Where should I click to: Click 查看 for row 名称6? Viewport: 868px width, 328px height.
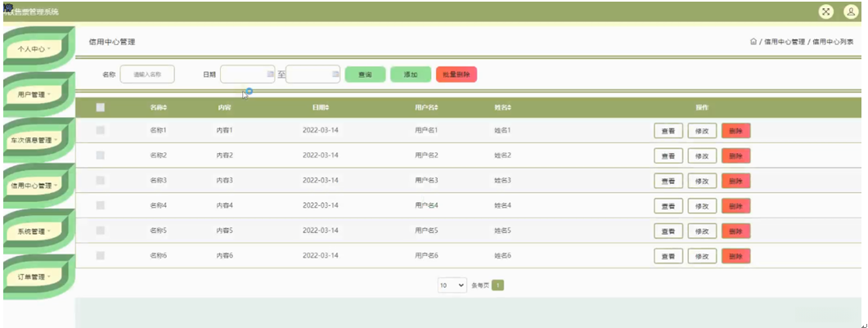[668, 256]
